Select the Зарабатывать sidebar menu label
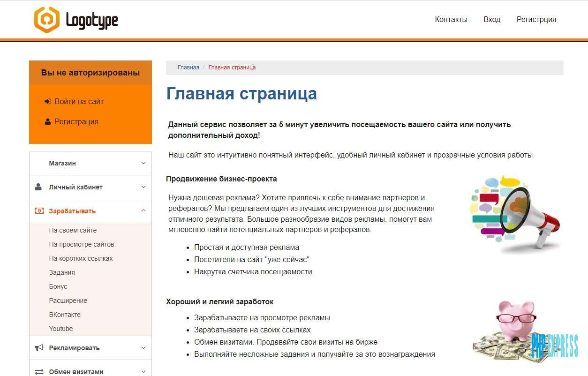 click(72, 211)
